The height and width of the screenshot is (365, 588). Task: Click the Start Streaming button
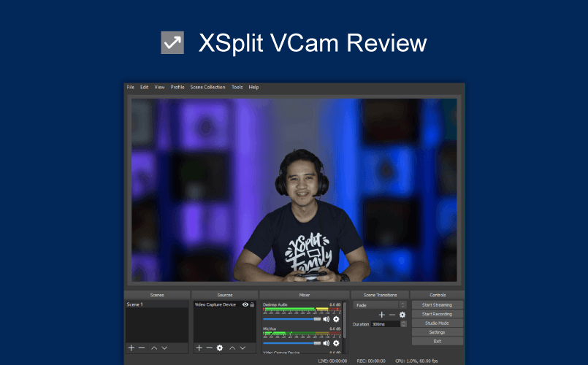coord(438,305)
